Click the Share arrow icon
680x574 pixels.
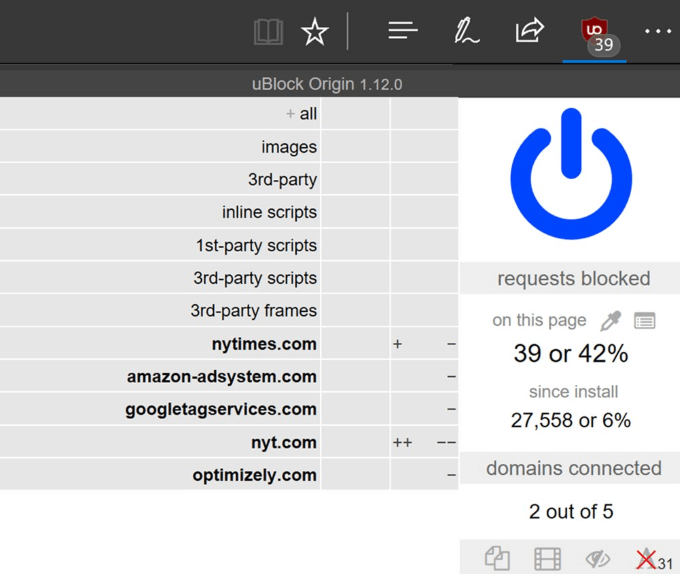click(x=530, y=30)
